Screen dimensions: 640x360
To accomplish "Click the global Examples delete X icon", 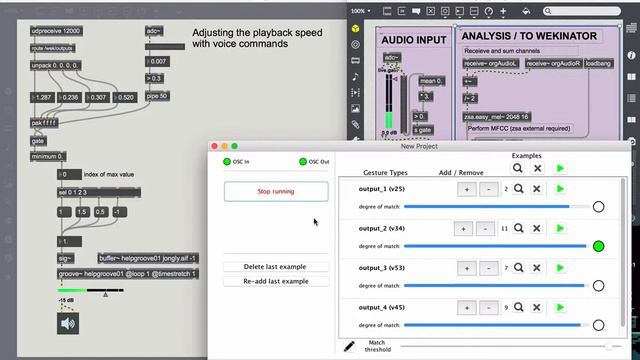I will pyautogui.click(x=538, y=168).
